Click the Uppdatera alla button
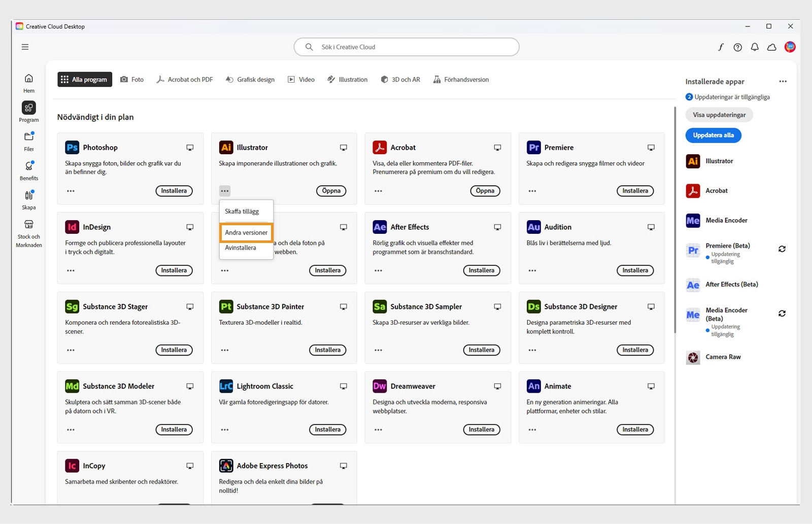The width and height of the screenshot is (812, 524). pos(713,135)
